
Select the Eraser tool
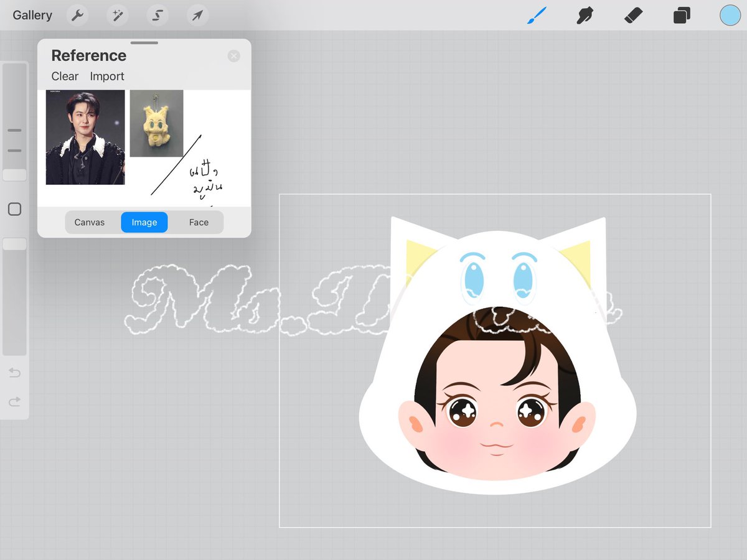pos(633,15)
